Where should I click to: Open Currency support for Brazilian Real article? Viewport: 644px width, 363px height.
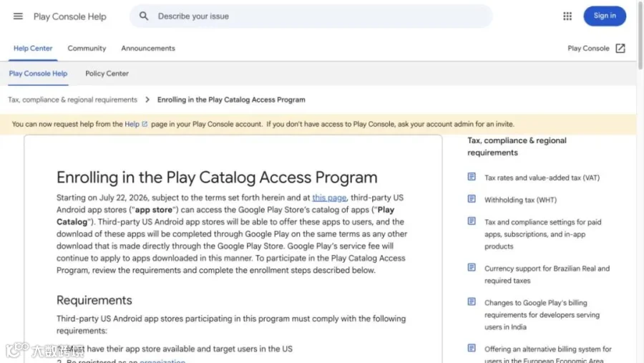point(547,274)
